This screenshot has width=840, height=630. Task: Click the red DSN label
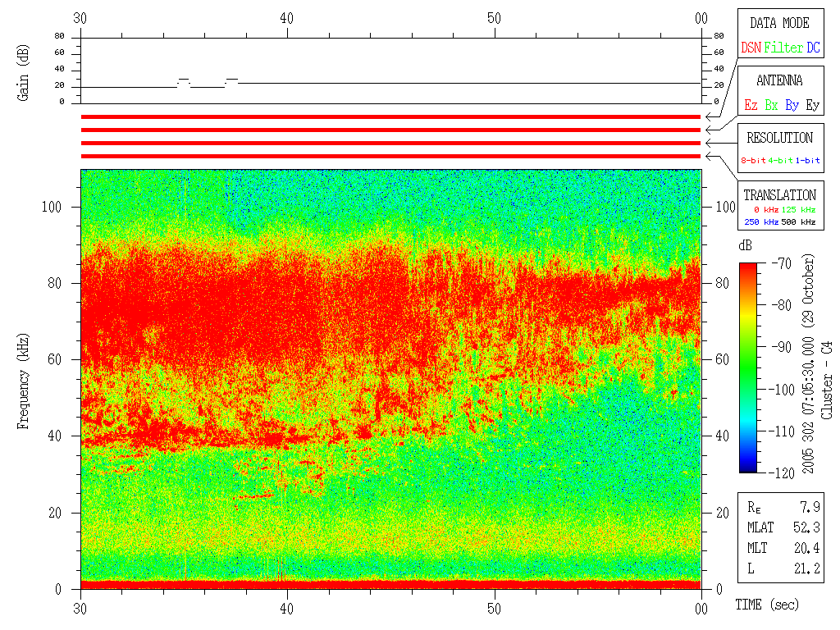(x=751, y=48)
